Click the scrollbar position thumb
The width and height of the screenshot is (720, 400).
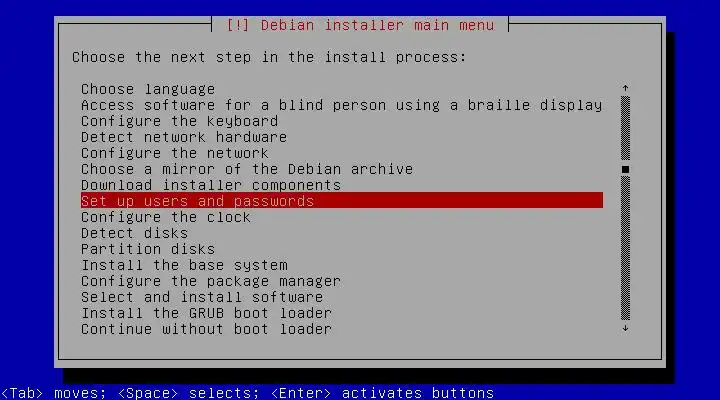(x=625, y=169)
